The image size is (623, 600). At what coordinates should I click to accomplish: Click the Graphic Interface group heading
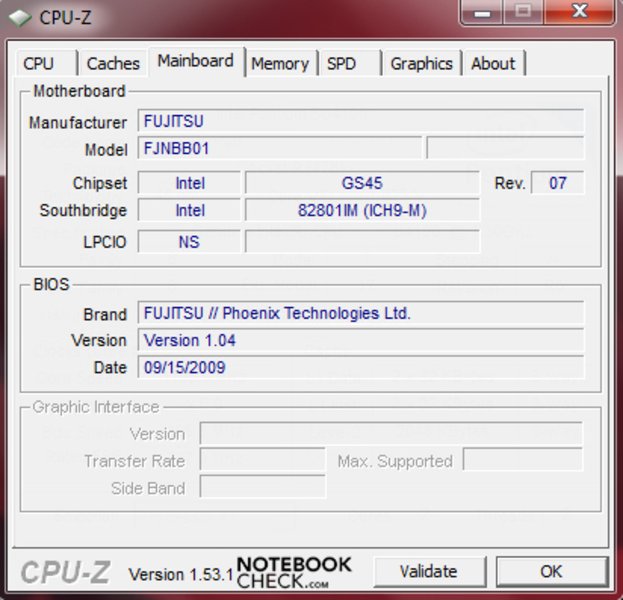[x=96, y=407]
